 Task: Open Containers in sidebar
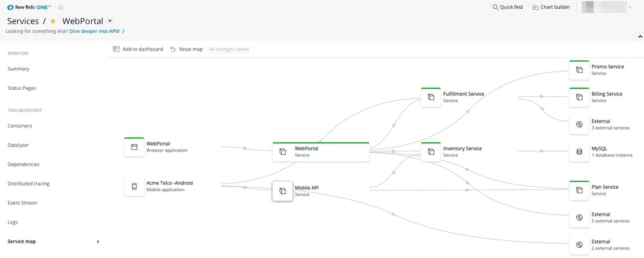(x=20, y=126)
